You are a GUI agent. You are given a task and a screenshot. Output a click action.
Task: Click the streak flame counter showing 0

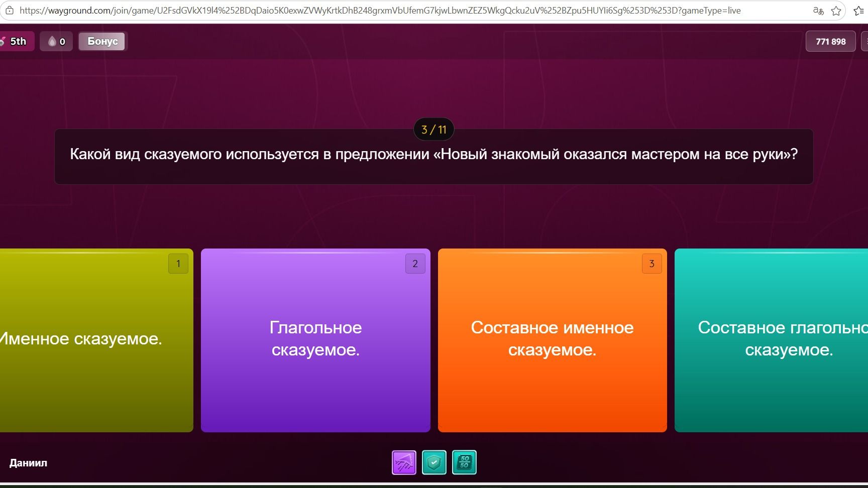click(56, 41)
